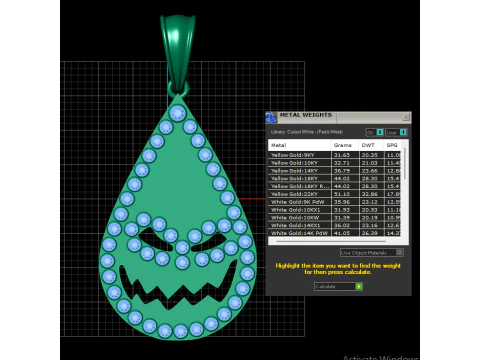This screenshot has height=360, width=480.
Task: Select the Yellow Gold:10KY row
Action: 335,163
